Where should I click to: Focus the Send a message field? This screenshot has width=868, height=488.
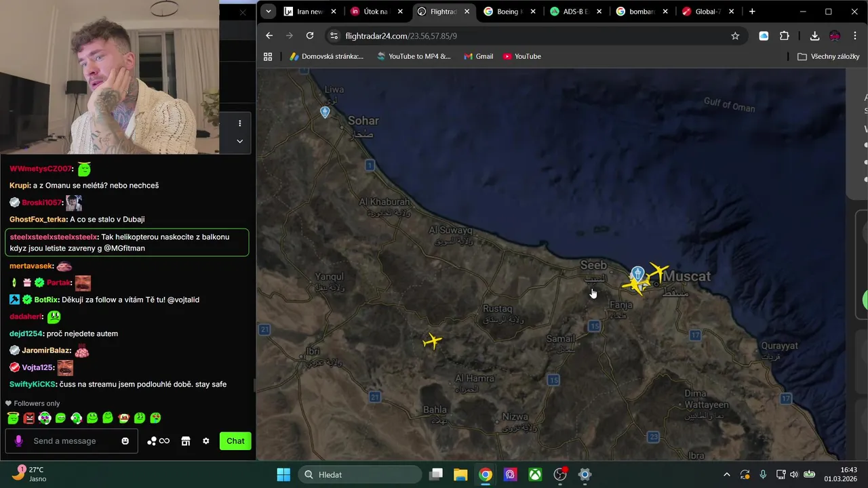pos(71,441)
